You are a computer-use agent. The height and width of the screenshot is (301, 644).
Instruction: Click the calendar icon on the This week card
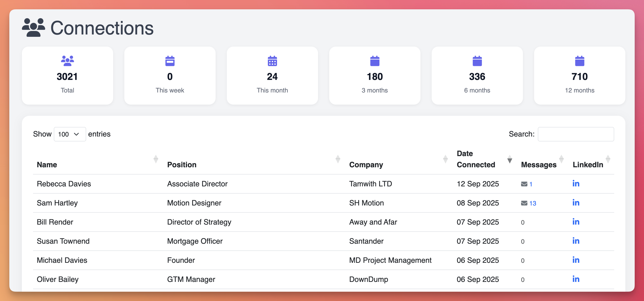pos(170,61)
